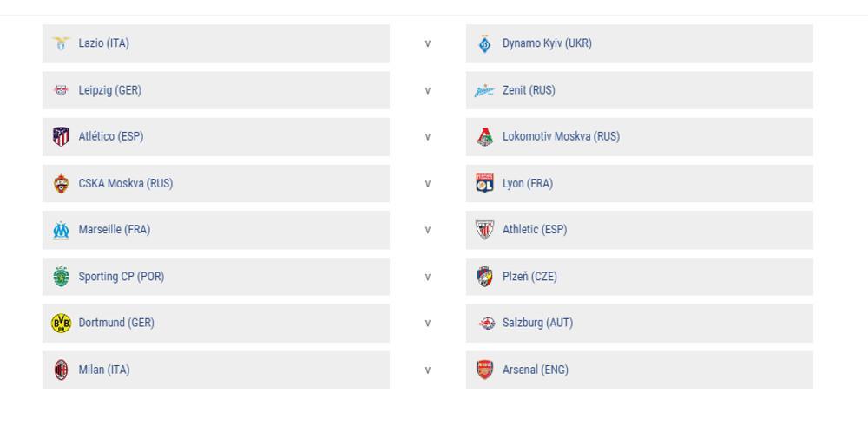Click the Atlético Madrid crest icon
Viewport: 868px width, 432px height.
[61, 136]
